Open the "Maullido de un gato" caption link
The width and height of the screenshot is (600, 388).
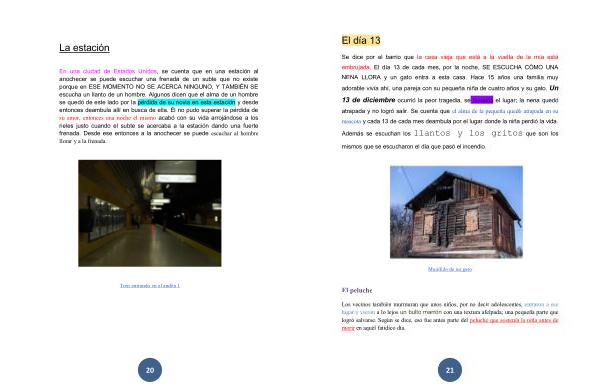point(450,269)
